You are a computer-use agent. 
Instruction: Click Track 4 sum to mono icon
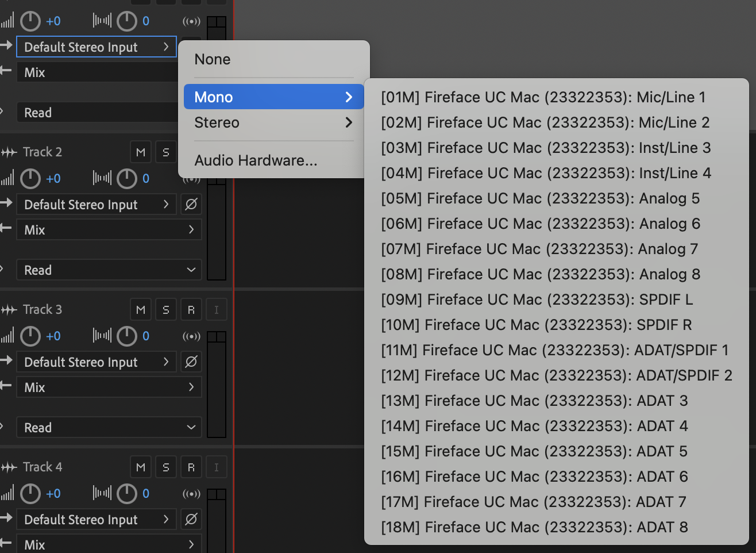click(x=191, y=494)
